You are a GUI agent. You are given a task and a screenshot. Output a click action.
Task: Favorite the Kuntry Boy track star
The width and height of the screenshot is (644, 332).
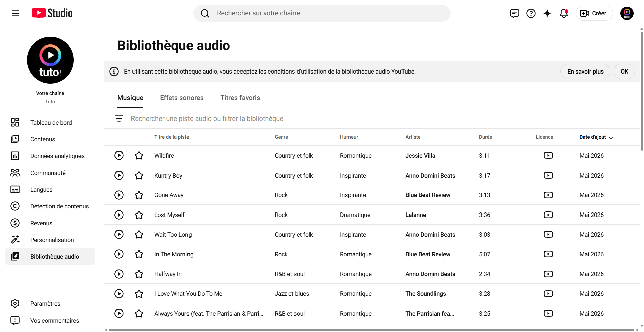(x=139, y=175)
